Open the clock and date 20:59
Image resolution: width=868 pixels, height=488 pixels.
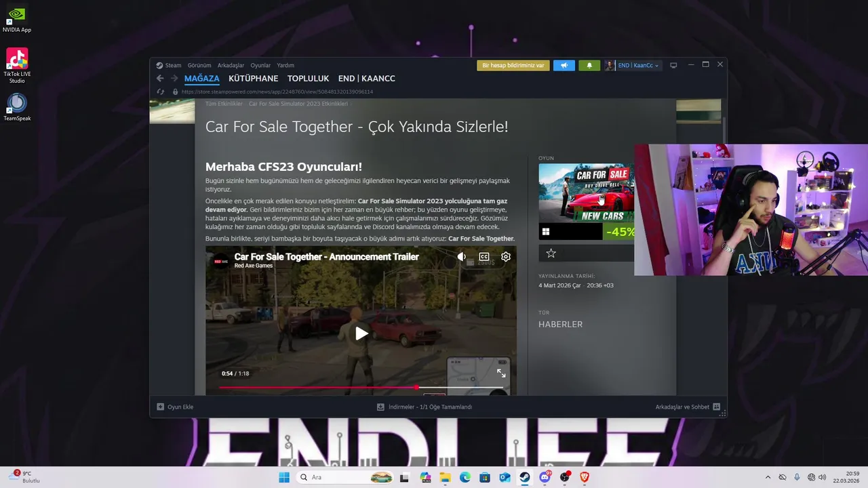(x=846, y=477)
